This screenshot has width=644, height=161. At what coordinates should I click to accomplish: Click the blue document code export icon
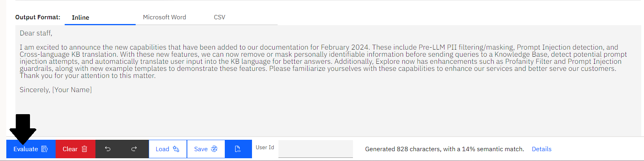click(x=238, y=149)
